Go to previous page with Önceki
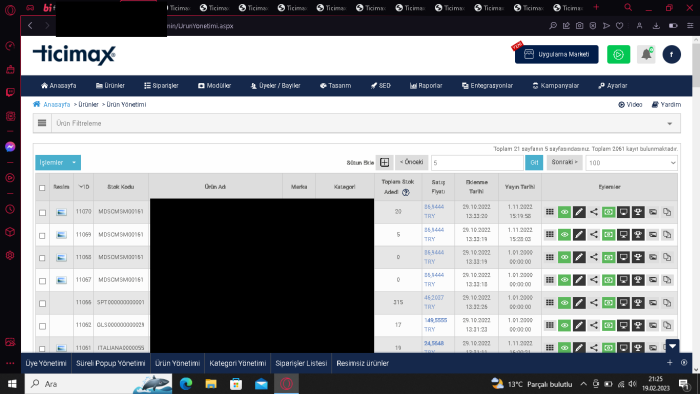The width and height of the screenshot is (700, 394). pos(412,162)
